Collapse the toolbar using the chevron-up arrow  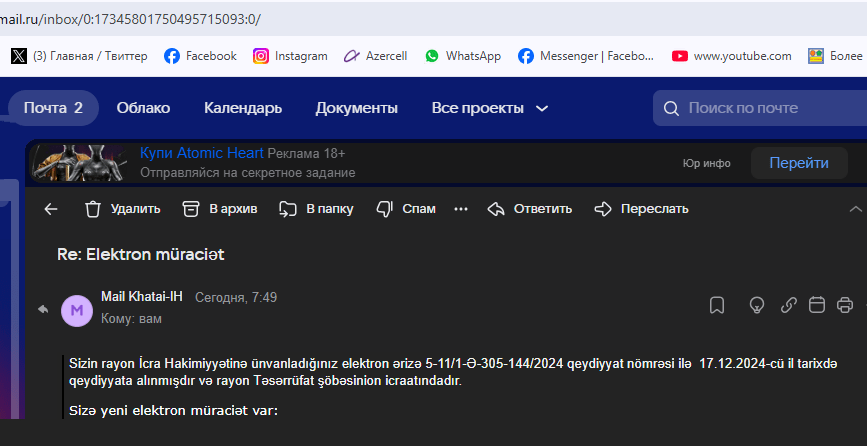coord(855,209)
